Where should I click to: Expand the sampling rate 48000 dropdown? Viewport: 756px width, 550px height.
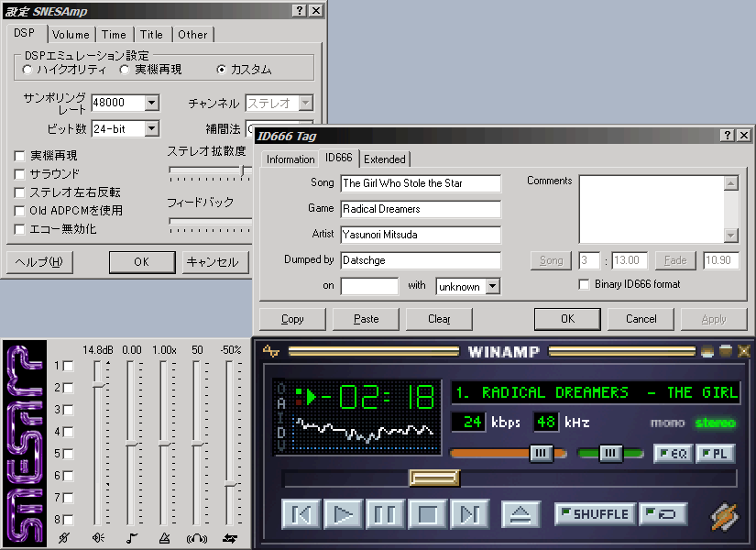point(152,104)
